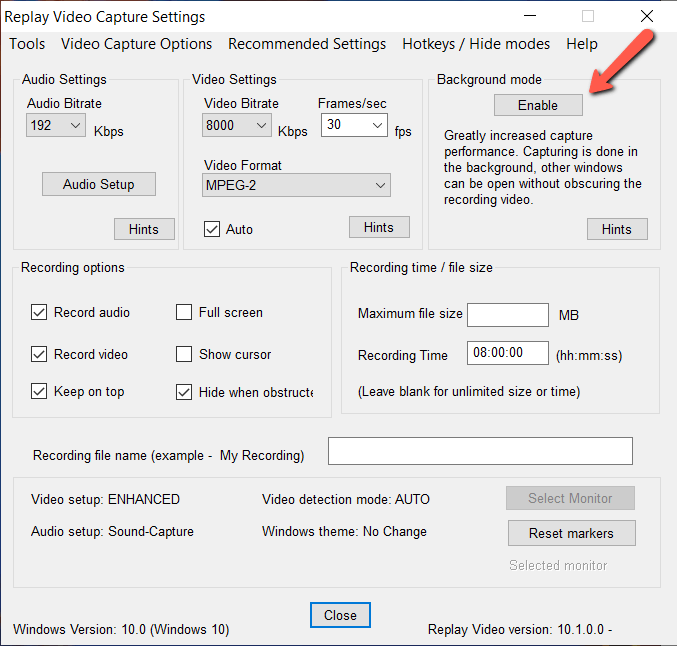Check the Full screen option
This screenshot has width=677, height=646.
[x=184, y=312]
